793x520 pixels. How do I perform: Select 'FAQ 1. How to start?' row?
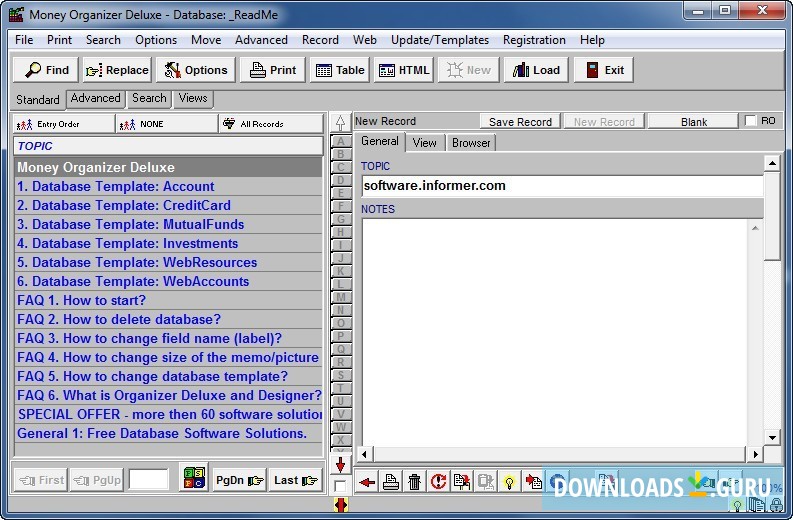click(x=168, y=300)
